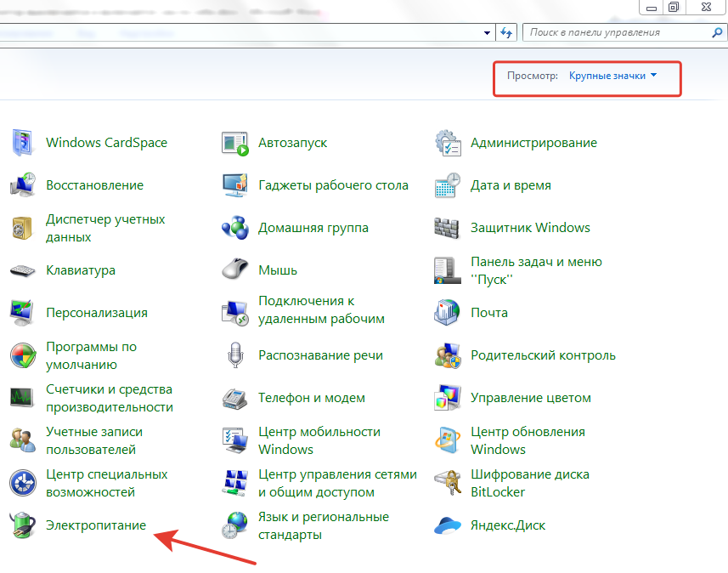Click the Электропитание battery icon
728x573 pixels.
[x=22, y=525]
